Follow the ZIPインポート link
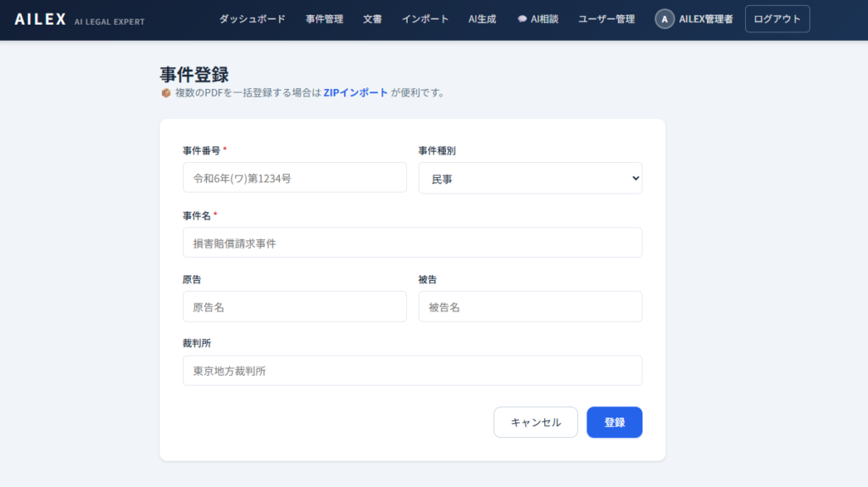868x487 pixels. click(x=355, y=92)
